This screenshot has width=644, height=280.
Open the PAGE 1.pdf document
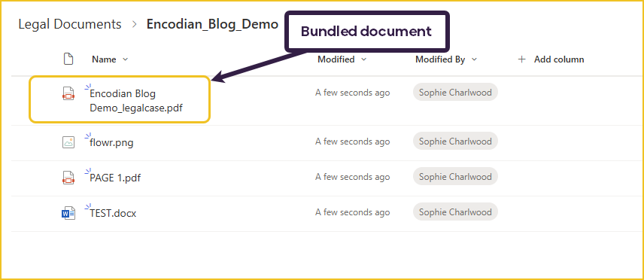[115, 178]
